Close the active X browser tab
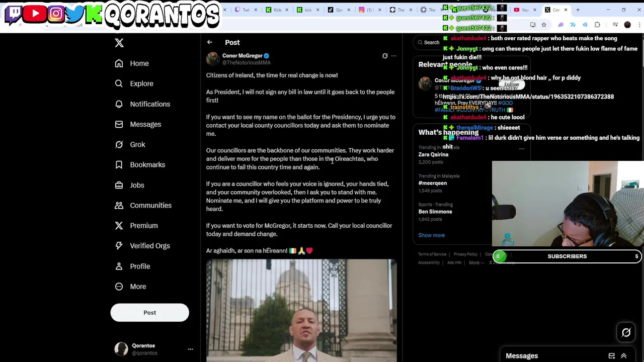 tap(566, 10)
